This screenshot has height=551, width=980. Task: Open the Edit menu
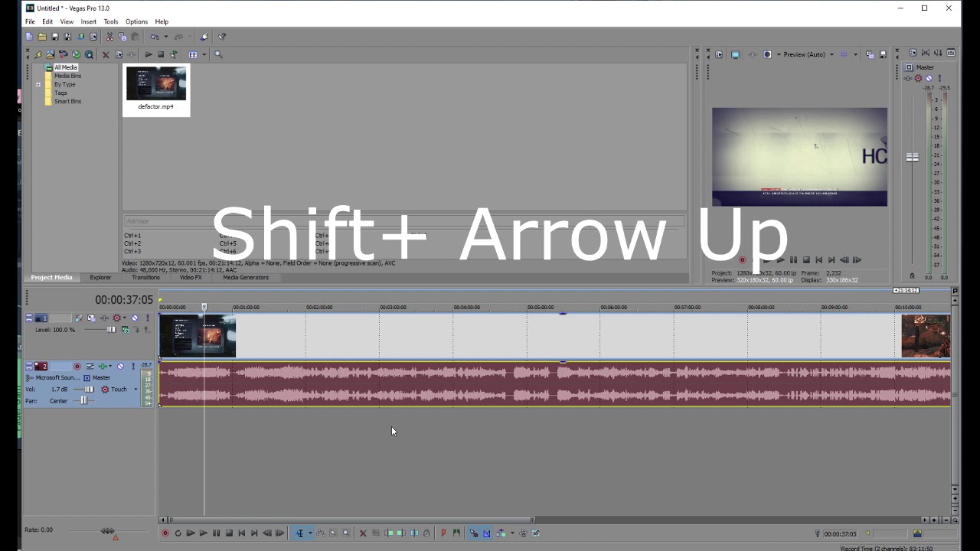[x=47, y=21]
